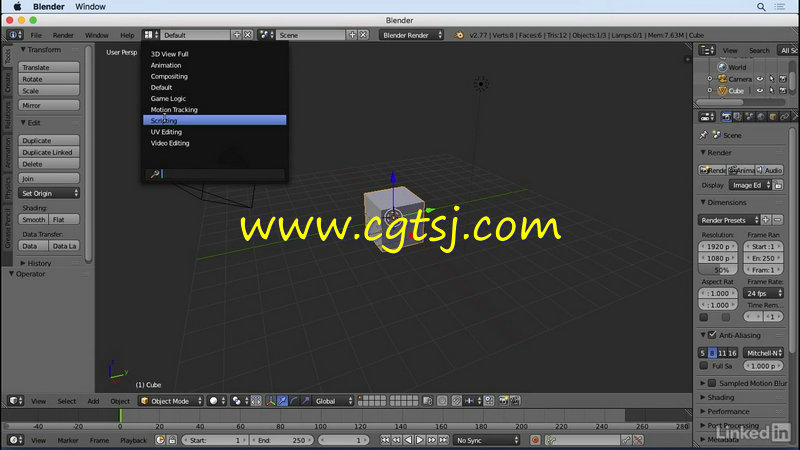Image resolution: width=800 pixels, height=450 pixels.
Task: Apply Flat shading
Action: (64, 220)
